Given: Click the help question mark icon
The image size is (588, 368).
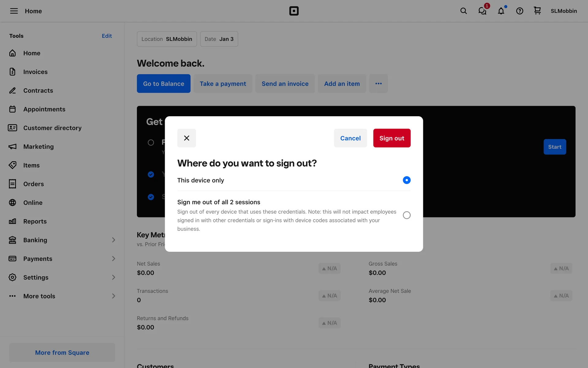Looking at the screenshot, I should tap(520, 11).
